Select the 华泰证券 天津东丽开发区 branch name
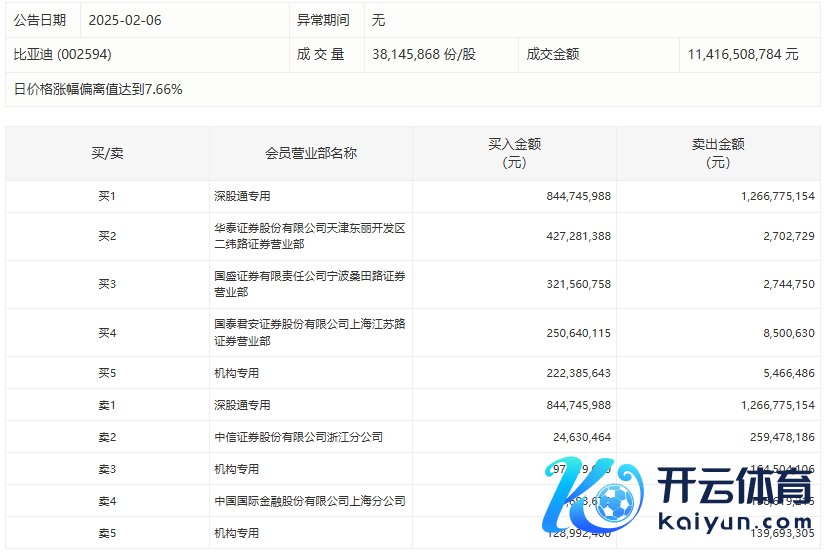This screenshot has width=827, height=555. click(x=309, y=236)
